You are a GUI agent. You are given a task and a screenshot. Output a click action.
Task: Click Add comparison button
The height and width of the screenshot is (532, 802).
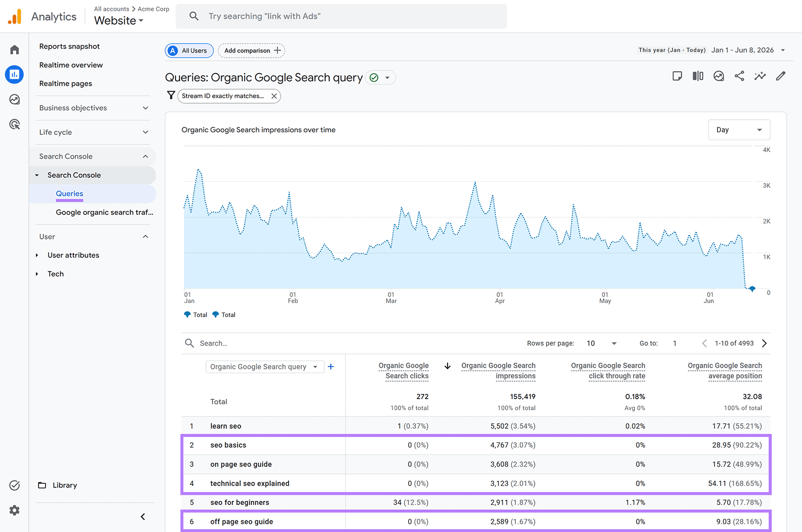(252, 51)
